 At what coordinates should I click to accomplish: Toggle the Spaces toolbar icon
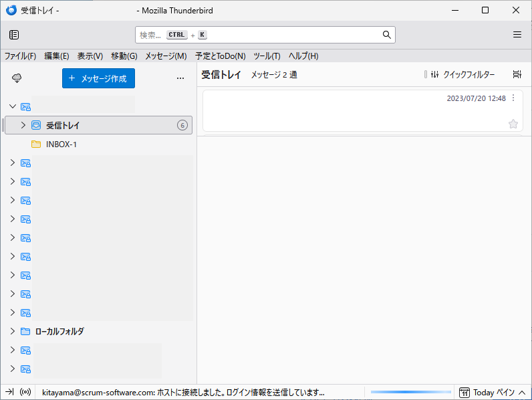14,35
